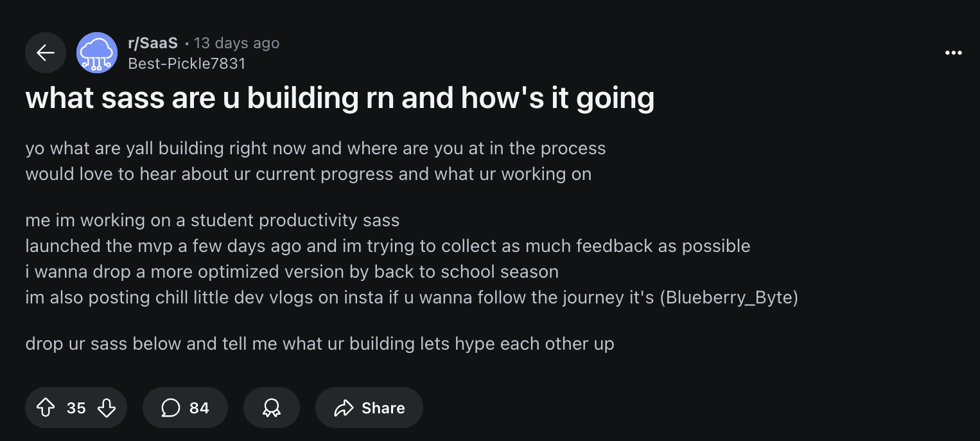This screenshot has height=441, width=980.
Task: Click the "drop ur sass below" line
Action: click(320, 344)
